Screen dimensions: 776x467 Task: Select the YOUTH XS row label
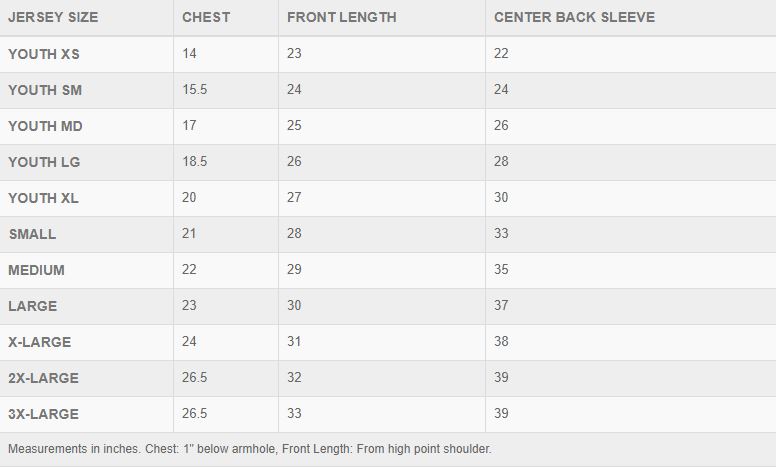coord(44,54)
